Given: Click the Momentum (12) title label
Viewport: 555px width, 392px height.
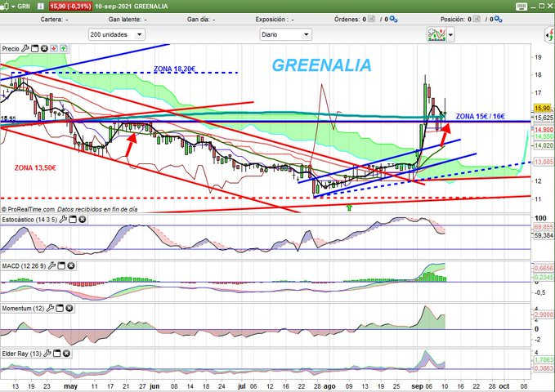Looking at the screenshot, I should pos(24,309).
